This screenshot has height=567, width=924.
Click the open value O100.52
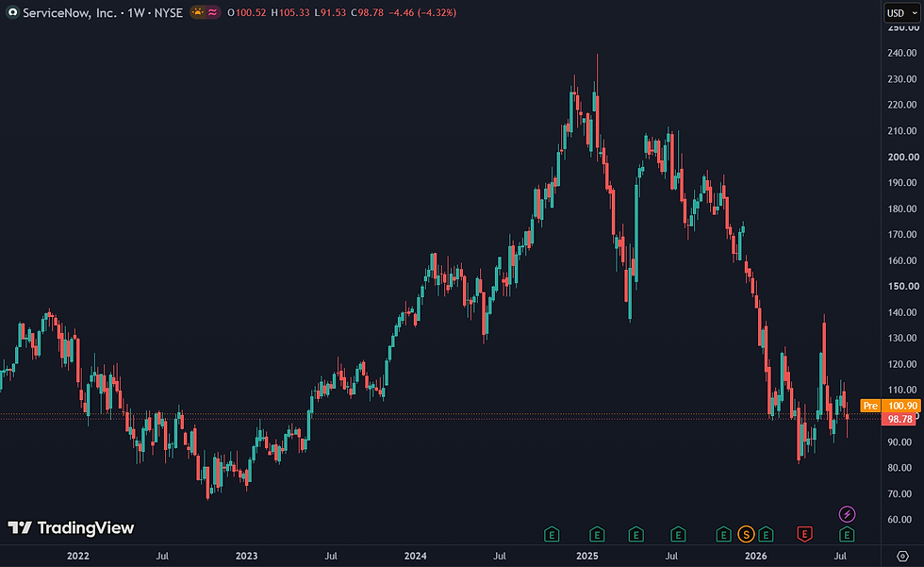[247, 12]
